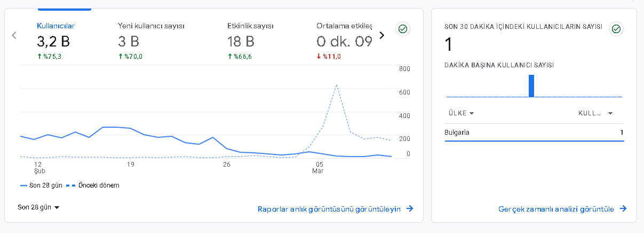Viewport: 644px width, 233px height.
Task: Open Gerçek zamanlı analizi görüntüle link
Action: click(562, 209)
